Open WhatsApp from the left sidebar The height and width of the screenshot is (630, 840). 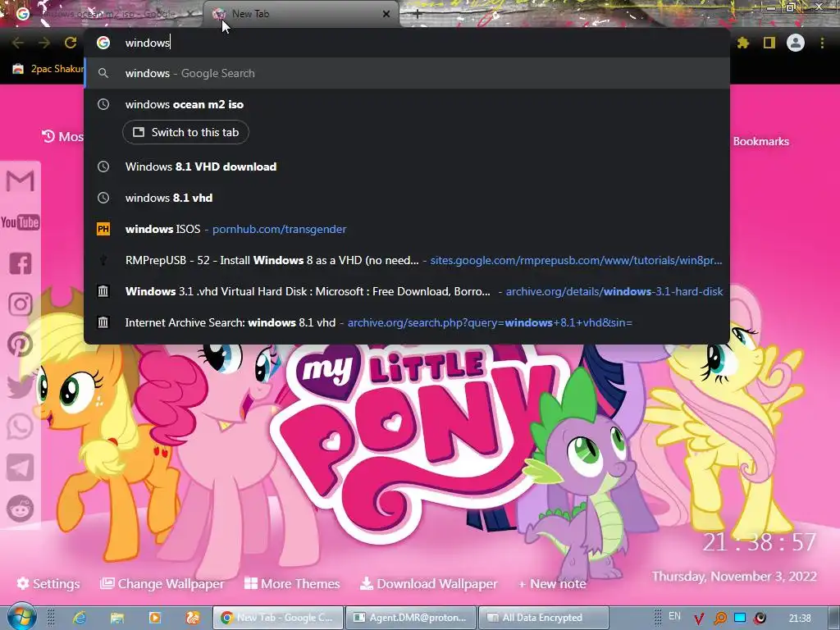[20, 427]
